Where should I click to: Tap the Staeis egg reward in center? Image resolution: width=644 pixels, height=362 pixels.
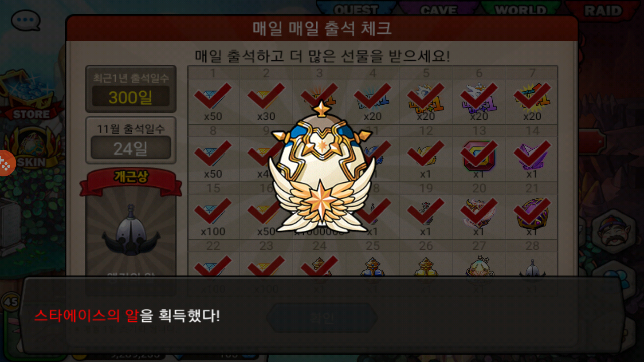point(322,168)
